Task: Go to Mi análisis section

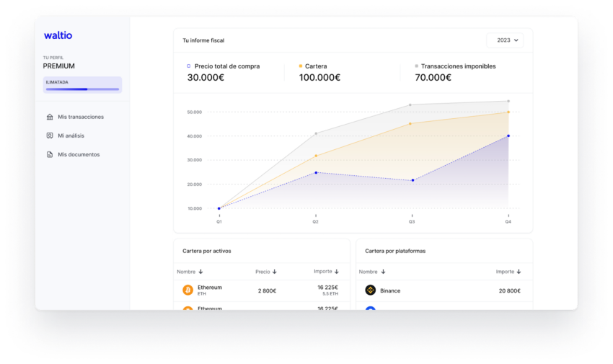Action: coord(71,136)
